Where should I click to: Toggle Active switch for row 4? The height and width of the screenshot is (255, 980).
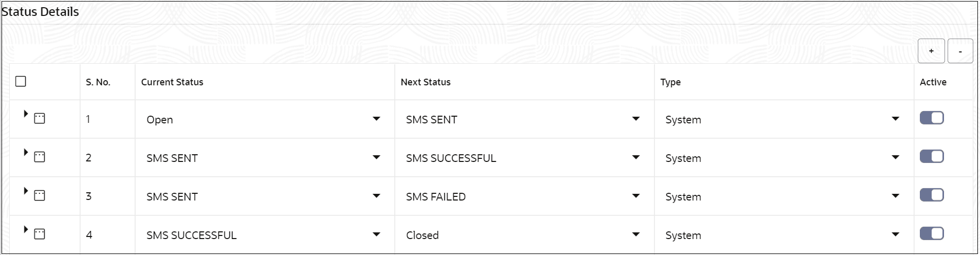[931, 234]
